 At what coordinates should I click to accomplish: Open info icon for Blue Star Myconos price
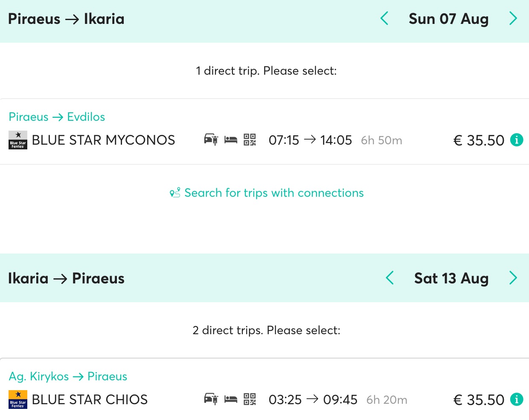click(x=517, y=140)
